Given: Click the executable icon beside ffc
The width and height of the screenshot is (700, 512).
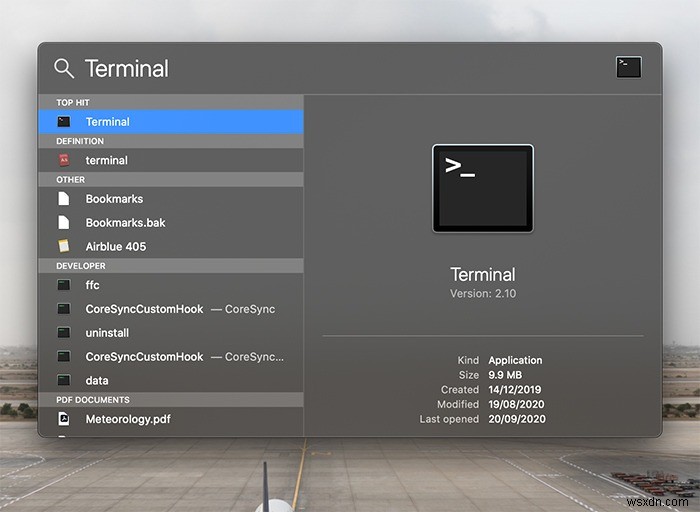Looking at the screenshot, I should pyautogui.click(x=64, y=285).
